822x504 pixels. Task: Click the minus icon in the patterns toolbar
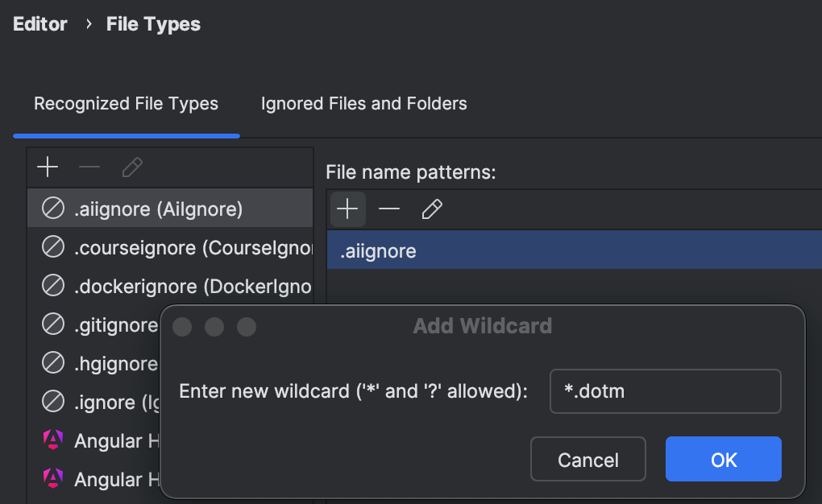389,209
